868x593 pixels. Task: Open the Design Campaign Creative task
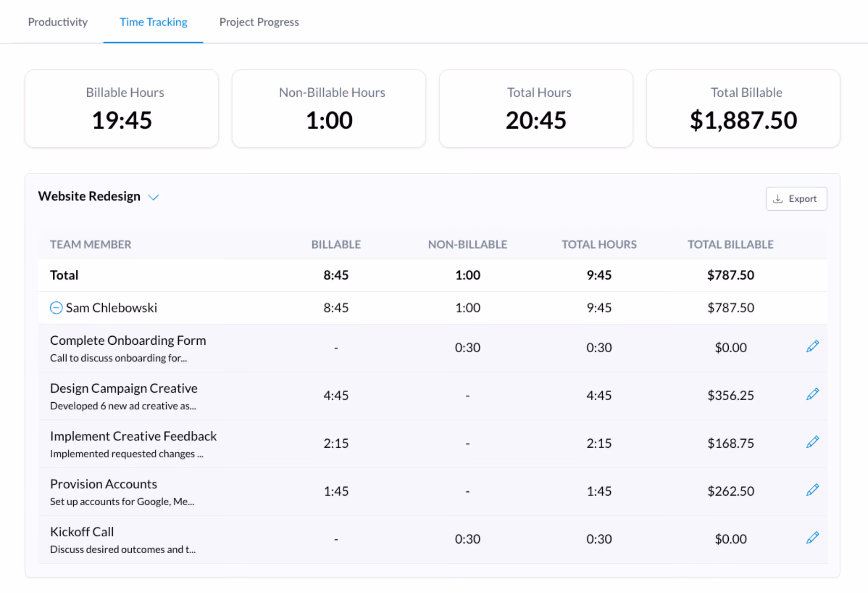124,388
